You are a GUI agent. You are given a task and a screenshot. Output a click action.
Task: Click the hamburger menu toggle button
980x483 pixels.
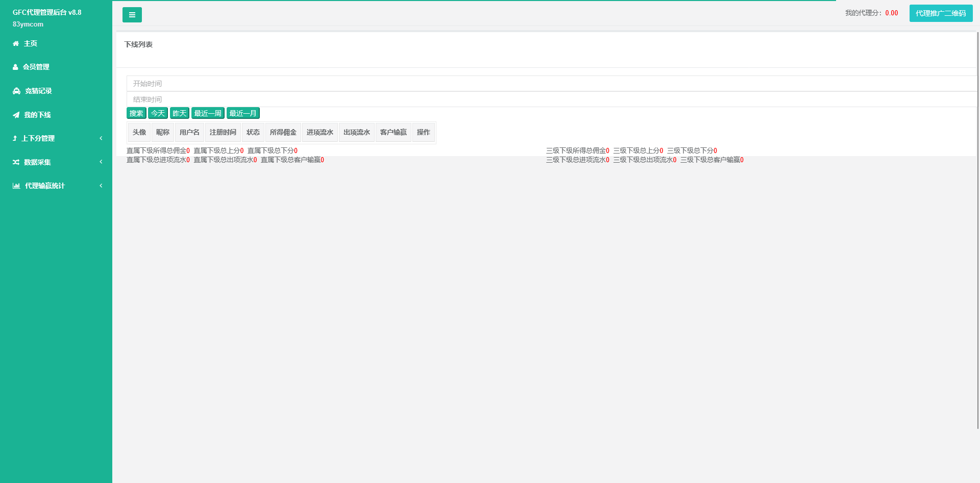(132, 15)
